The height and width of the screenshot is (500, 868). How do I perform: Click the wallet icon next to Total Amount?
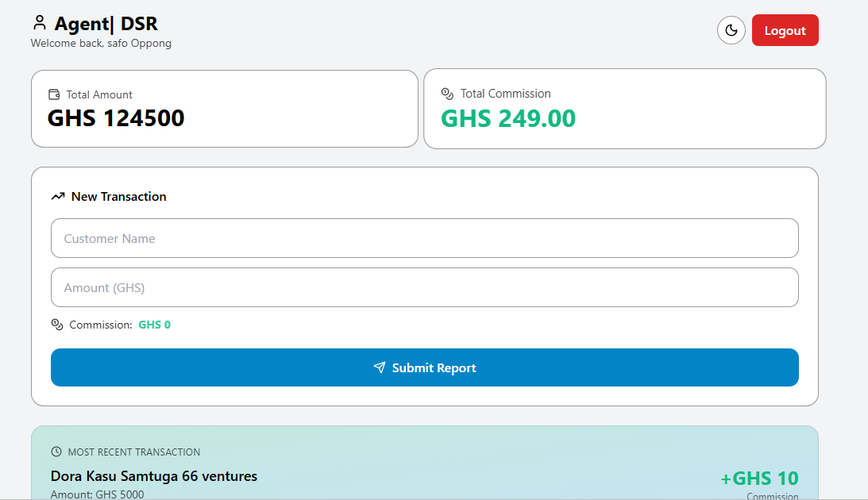click(54, 94)
